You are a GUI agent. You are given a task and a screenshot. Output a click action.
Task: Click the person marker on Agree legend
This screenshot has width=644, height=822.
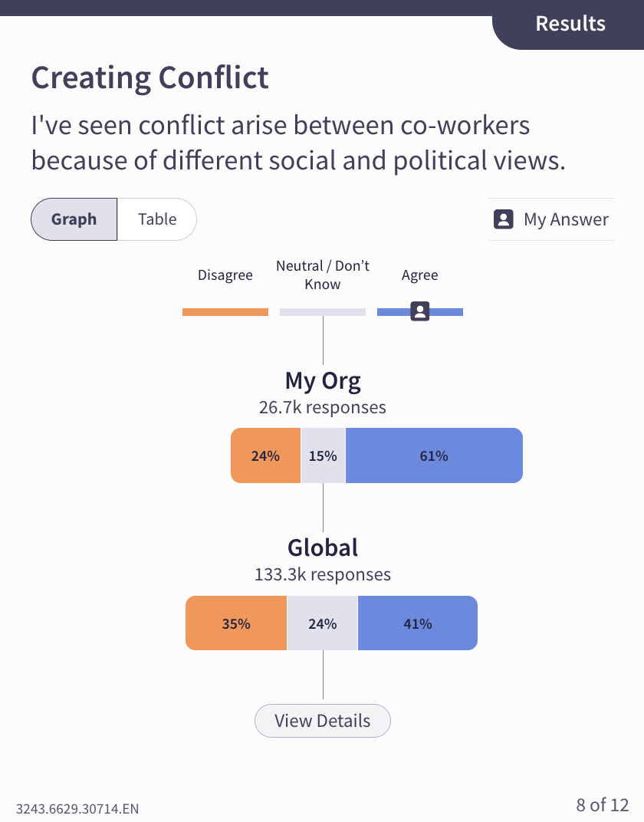[419, 311]
